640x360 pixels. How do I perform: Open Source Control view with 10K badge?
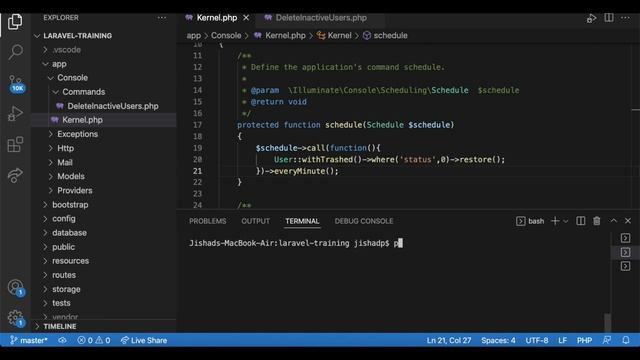[16, 83]
